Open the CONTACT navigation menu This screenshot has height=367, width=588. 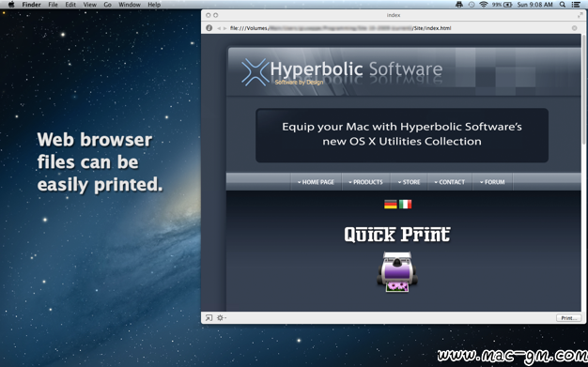click(450, 182)
